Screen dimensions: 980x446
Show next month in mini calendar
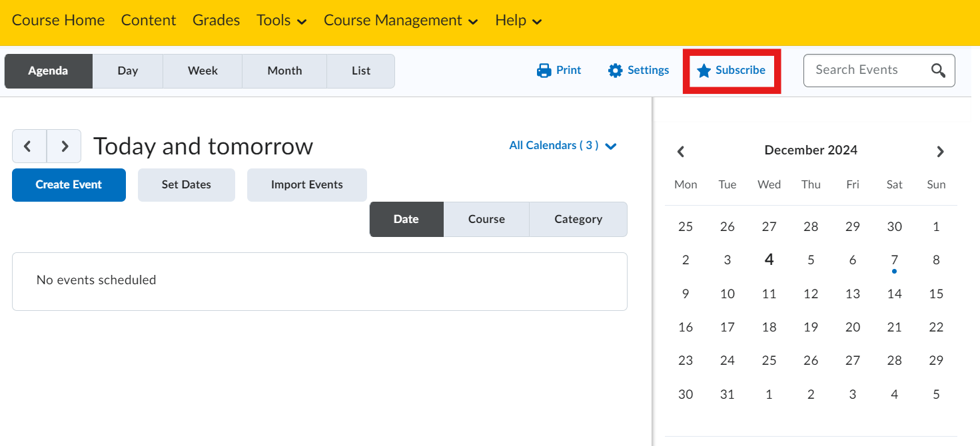click(x=940, y=152)
